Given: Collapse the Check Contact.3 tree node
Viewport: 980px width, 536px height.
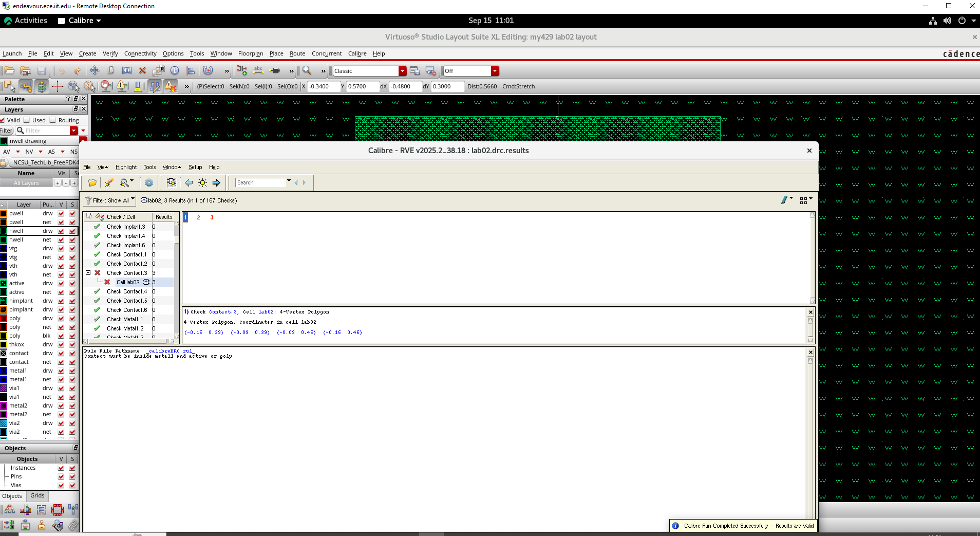Looking at the screenshot, I should pyautogui.click(x=88, y=273).
